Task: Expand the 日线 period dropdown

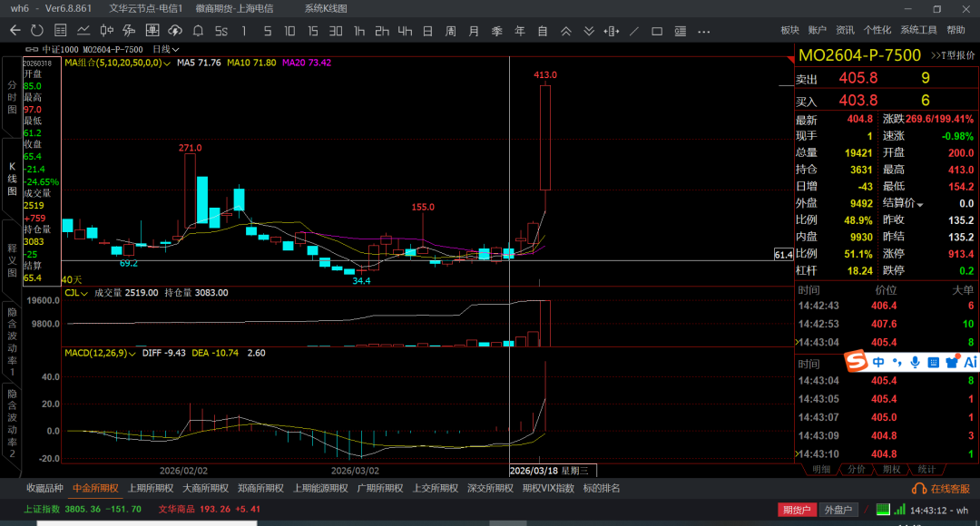Action: click(166, 49)
